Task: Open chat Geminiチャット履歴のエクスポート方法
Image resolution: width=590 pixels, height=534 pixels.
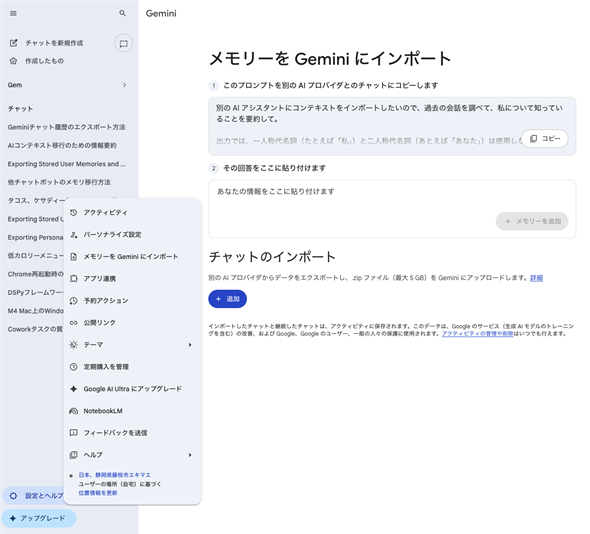Action: click(67, 127)
